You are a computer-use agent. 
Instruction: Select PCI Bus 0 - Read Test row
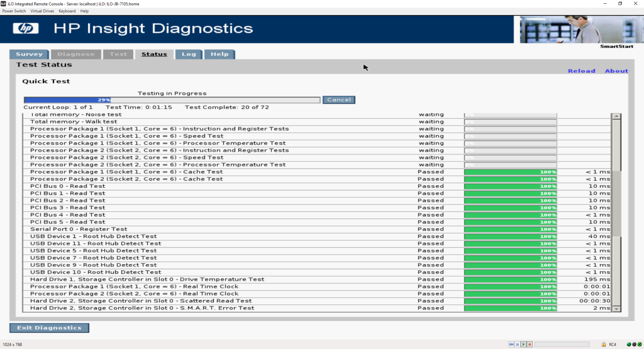tap(317, 186)
